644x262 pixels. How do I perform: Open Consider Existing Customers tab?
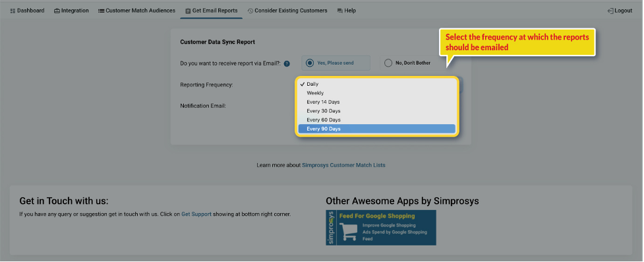[x=287, y=11]
